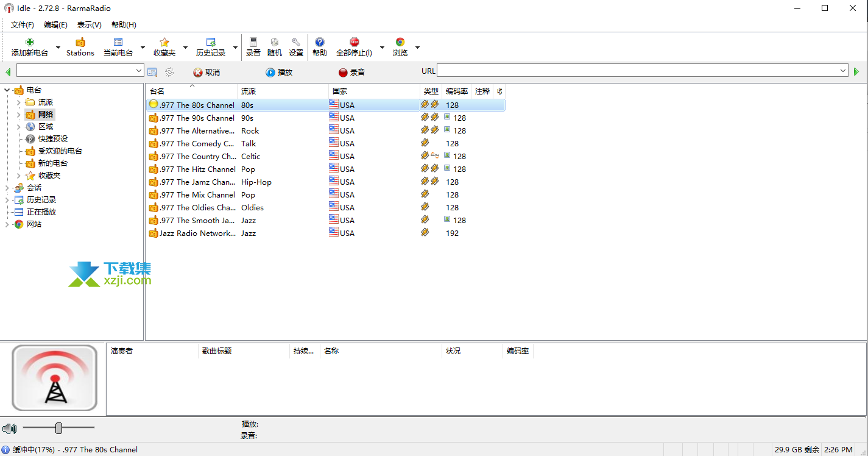The image size is (868, 456).
Task: Click the 演奏者 column header
Action: tap(152, 351)
